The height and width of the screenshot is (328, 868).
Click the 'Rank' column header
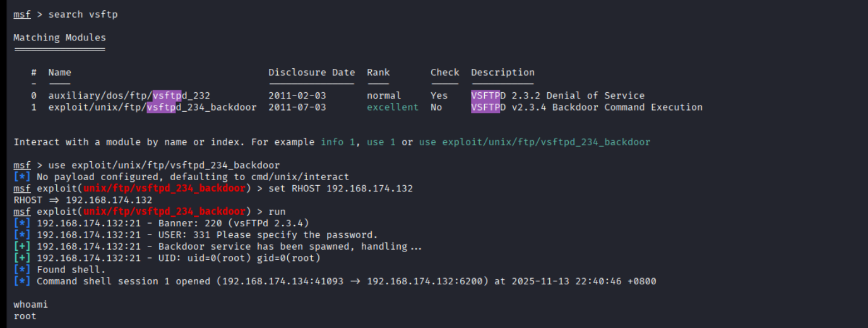click(x=378, y=73)
